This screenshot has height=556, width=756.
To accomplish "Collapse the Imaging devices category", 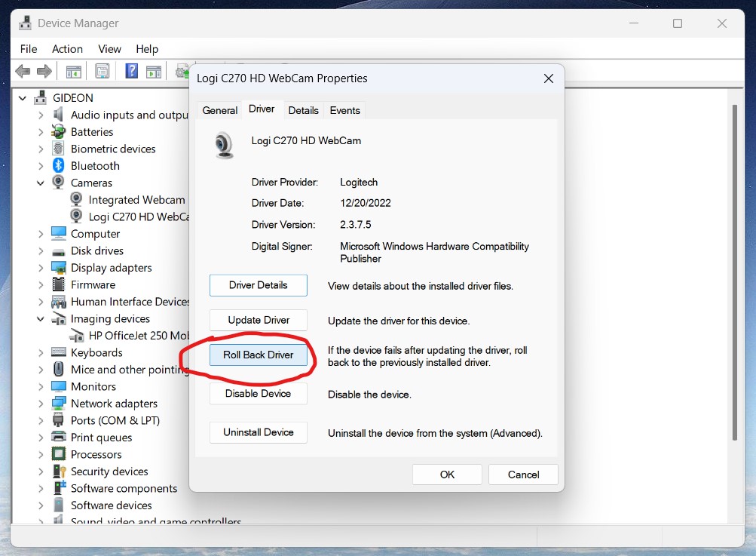I will pos(41,319).
